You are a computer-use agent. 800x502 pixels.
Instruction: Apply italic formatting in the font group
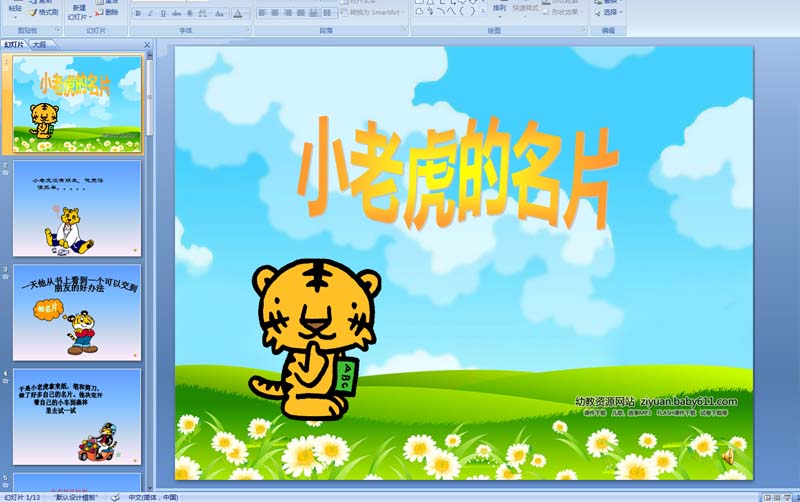[x=150, y=14]
